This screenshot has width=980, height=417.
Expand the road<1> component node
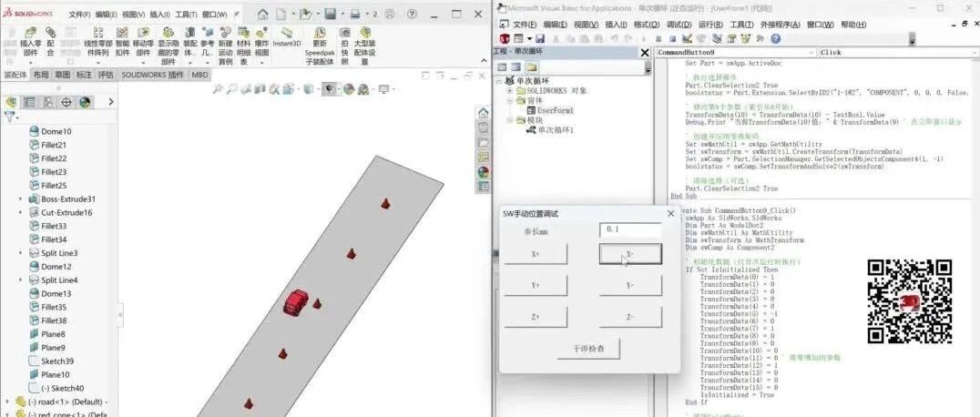(x=7, y=402)
